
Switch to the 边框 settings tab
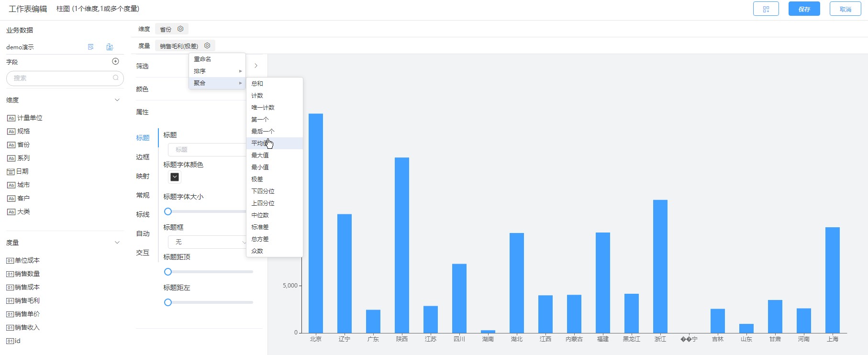pos(143,157)
